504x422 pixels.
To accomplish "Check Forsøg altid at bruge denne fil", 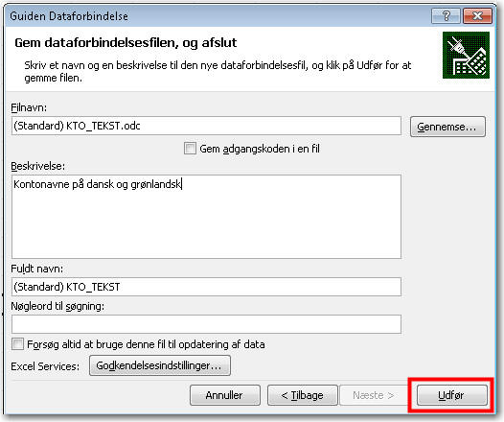I will (17, 344).
